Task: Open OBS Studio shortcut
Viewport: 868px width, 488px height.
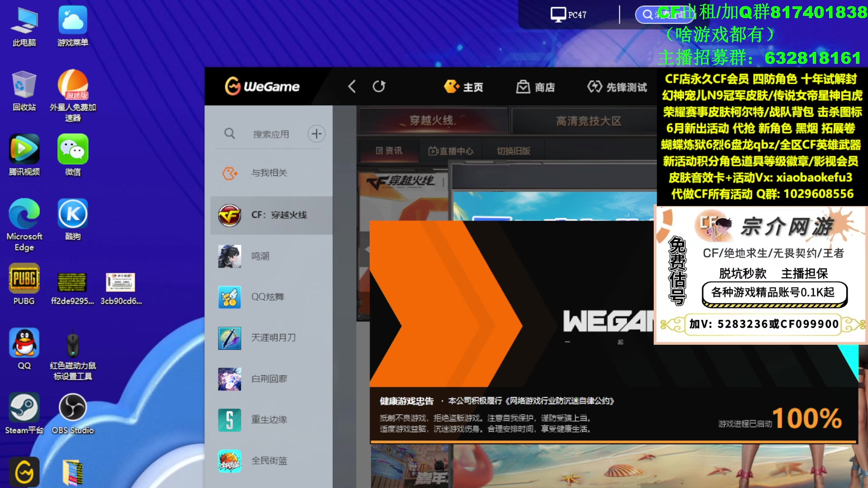Action: click(x=73, y=414)
